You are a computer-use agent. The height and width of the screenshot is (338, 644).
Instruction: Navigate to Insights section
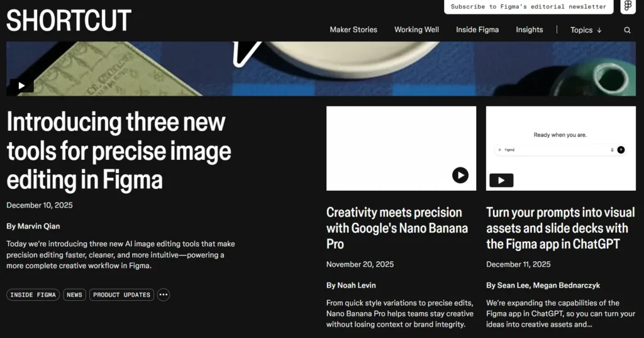point(530,30)
